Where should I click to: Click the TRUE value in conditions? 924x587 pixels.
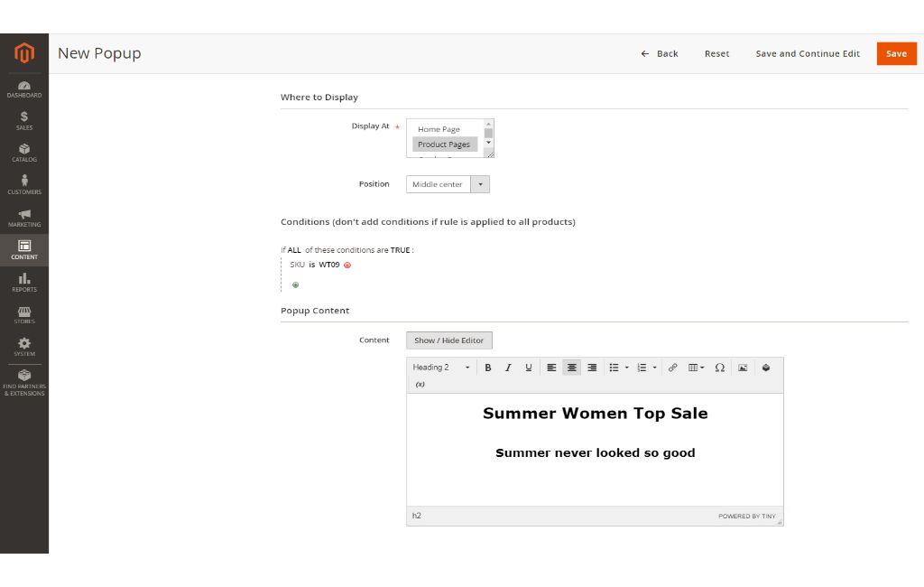coord(400,250)
